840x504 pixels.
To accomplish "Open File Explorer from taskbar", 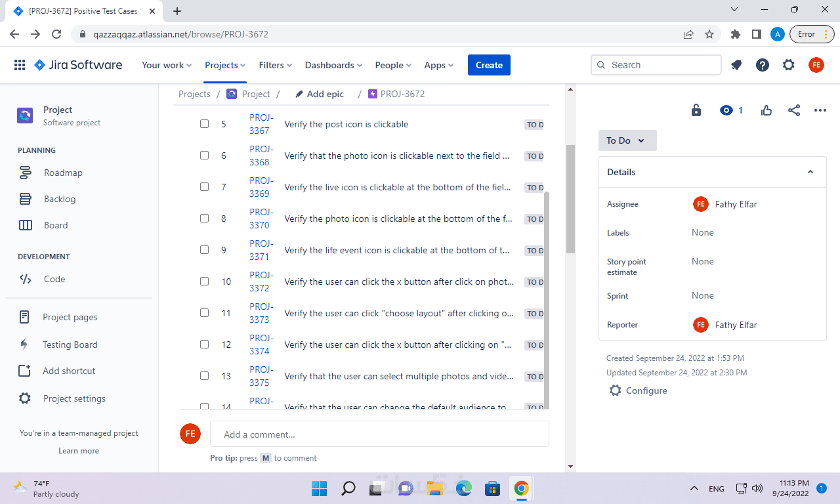I will [x=435, y=488].
